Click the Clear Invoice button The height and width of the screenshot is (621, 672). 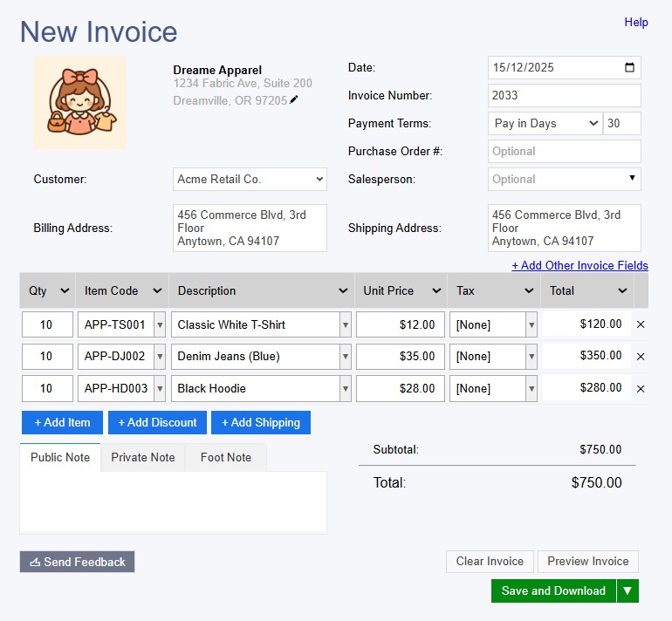pyautogui.click(x=490, y=562)
